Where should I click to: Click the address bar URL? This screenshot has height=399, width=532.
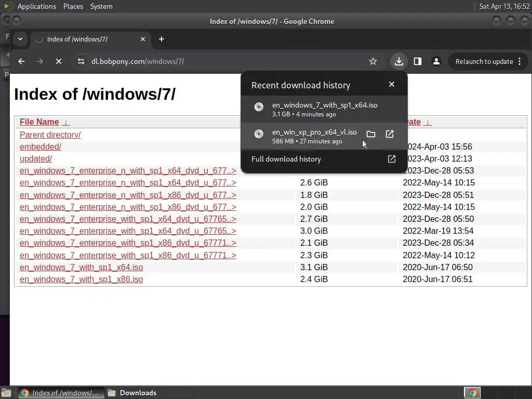click(138, 61)
